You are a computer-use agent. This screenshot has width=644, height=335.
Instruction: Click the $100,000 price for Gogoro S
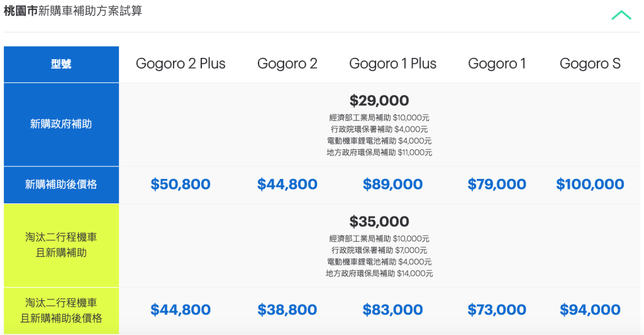[590, 185]
